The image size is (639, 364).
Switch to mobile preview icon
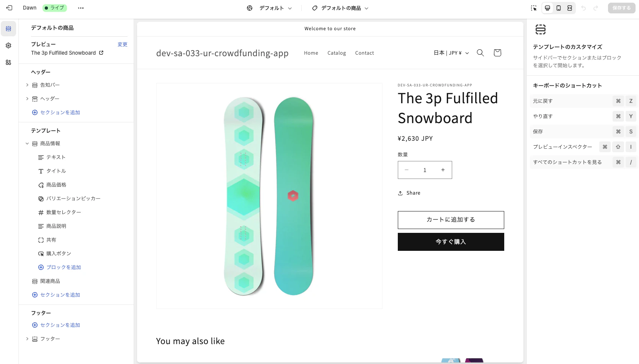click(559, 8)
